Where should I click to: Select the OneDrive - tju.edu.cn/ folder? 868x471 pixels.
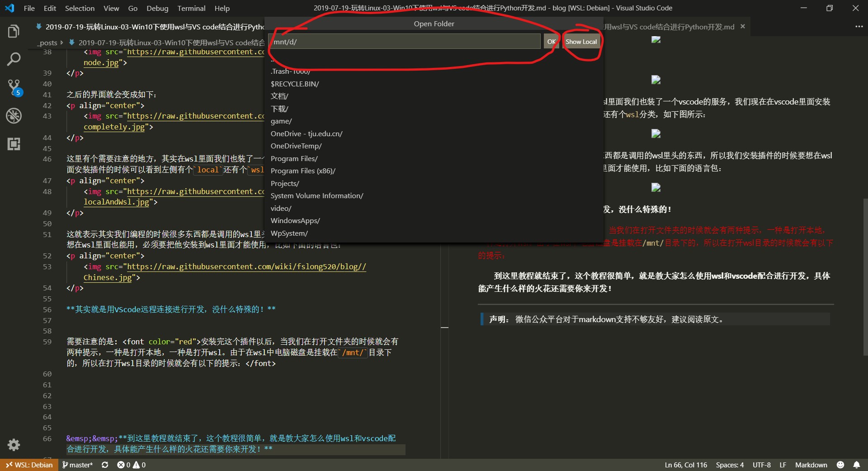tap(434, 133)
